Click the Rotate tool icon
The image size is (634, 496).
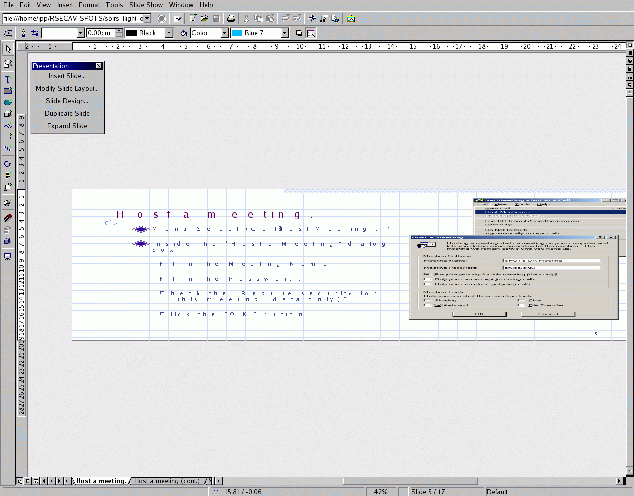coord(7,162)
